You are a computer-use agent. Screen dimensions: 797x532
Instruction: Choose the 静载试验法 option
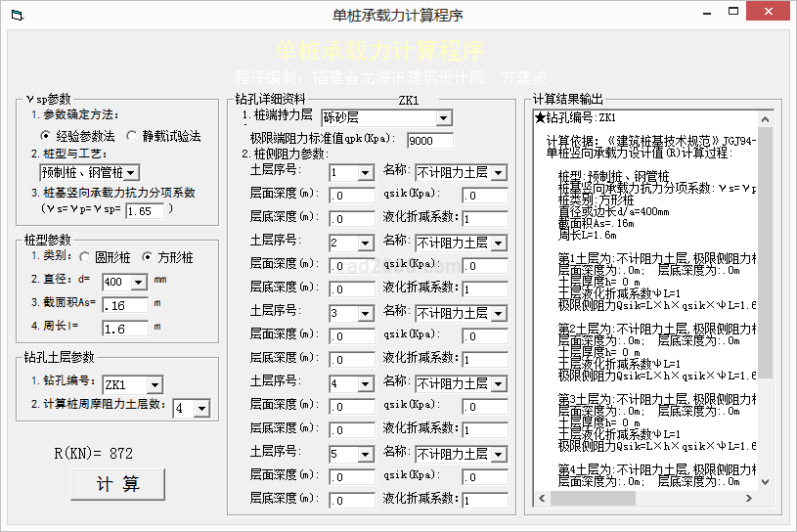pyautogui.click(x=132, y=136)
